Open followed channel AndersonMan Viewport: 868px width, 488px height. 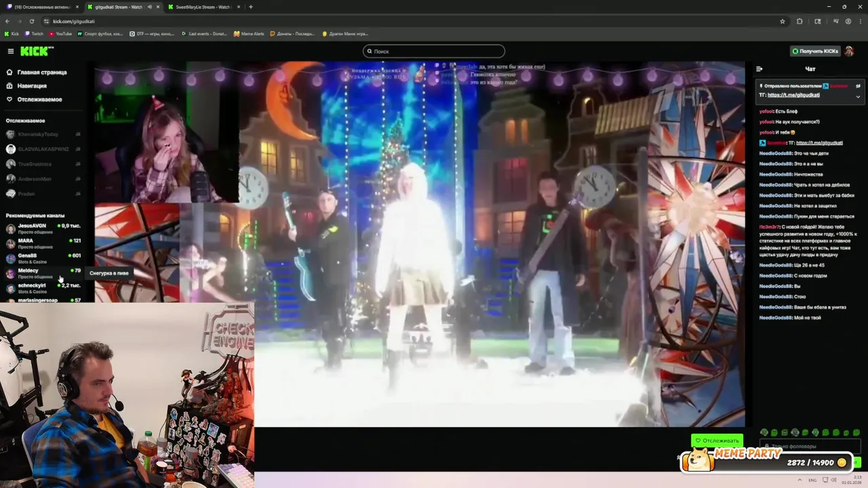(x=42, y=179)
